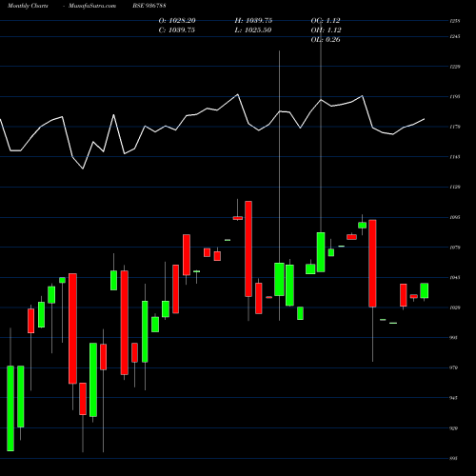Click the 970 price axis label
Image resolution: width=476 pixels, height=476 pixels.
pos(454,367)
